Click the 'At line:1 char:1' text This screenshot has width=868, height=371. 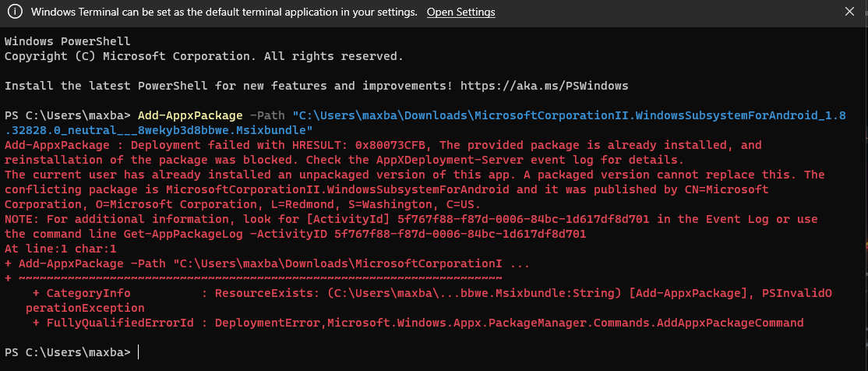pyautogui.click(x=60, y=249)
